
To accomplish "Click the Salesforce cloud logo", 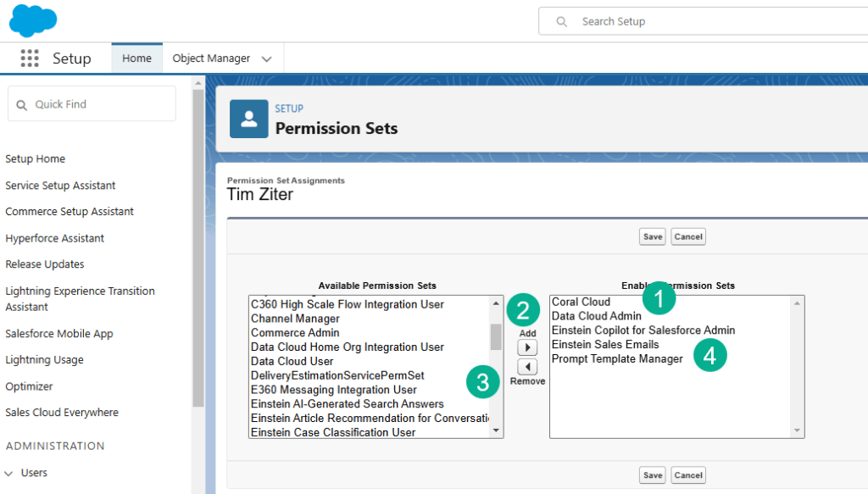I will [x=33, y=20].
